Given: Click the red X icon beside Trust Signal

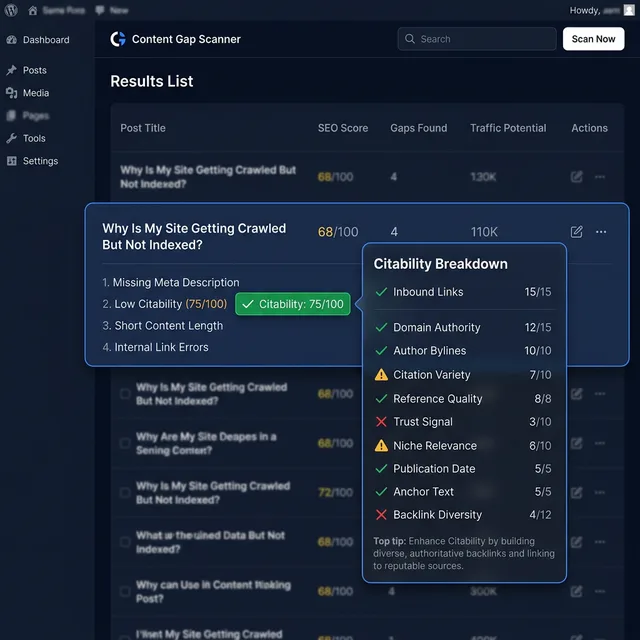Looking at the screenshot, I should [x=381, y=422].
